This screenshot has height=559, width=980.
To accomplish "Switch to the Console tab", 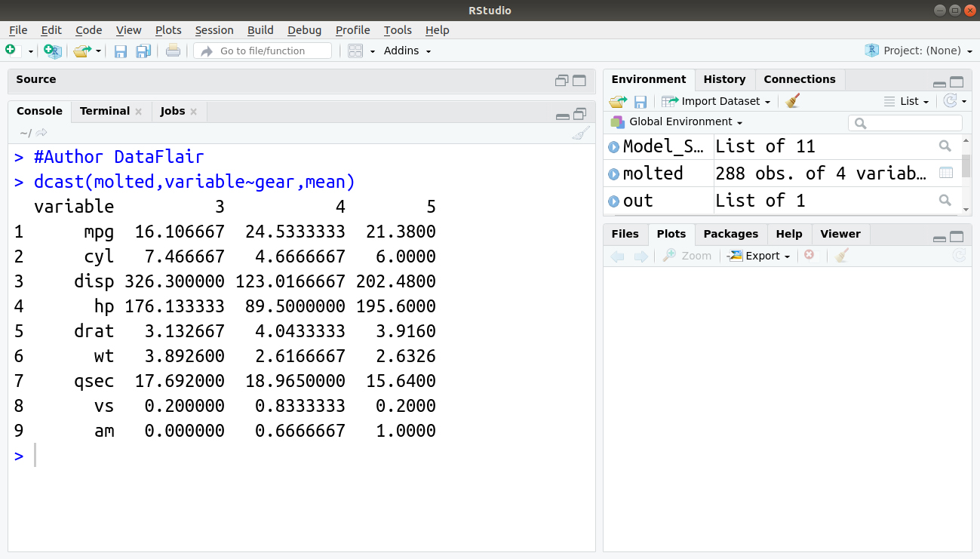I will [x=39, y=111].
